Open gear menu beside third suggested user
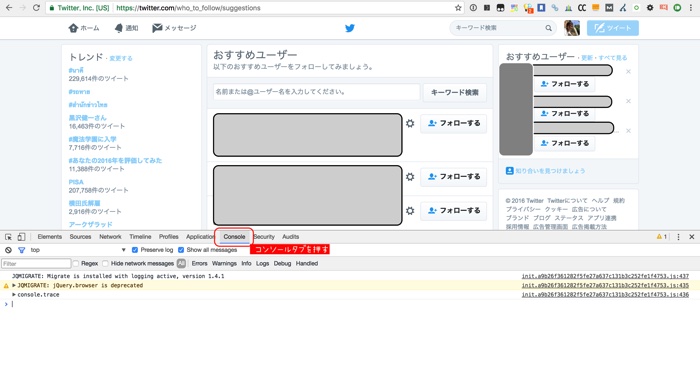Viewport: 700px width, 392px height. (x=410, y=211)
